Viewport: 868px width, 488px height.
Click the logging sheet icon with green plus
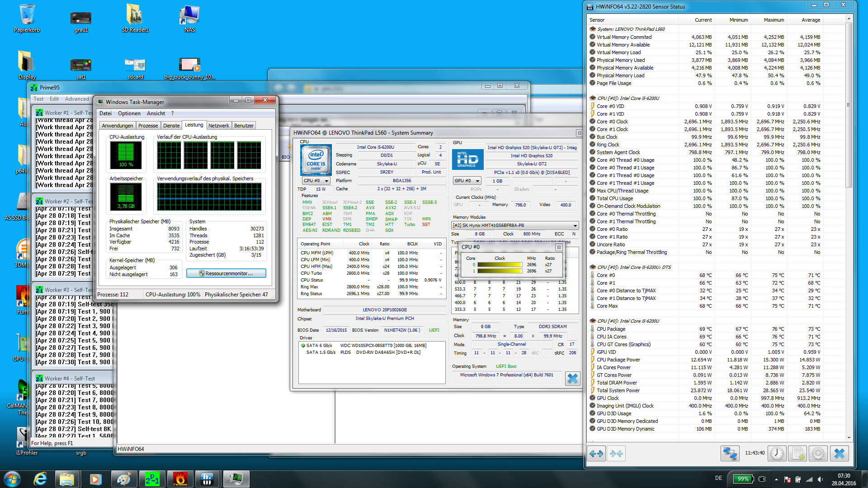tap(797, 453)
